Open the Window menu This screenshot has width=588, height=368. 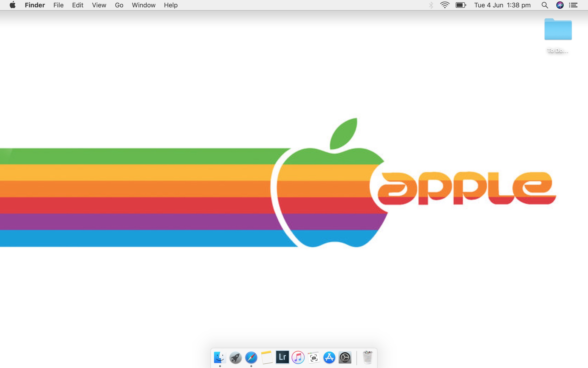(144, 5)
